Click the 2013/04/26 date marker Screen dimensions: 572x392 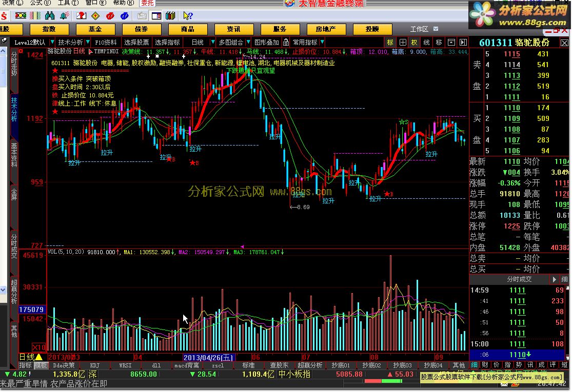pos(209,357)
